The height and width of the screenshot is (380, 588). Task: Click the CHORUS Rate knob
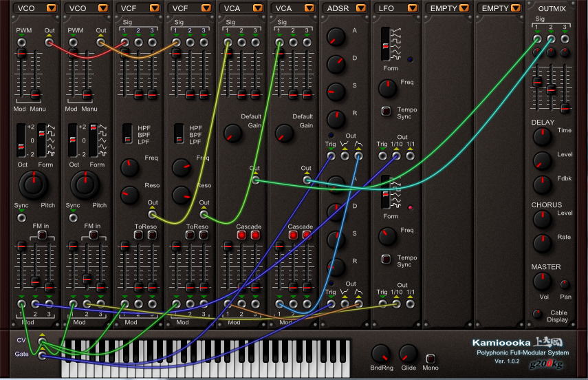[542, 243]
